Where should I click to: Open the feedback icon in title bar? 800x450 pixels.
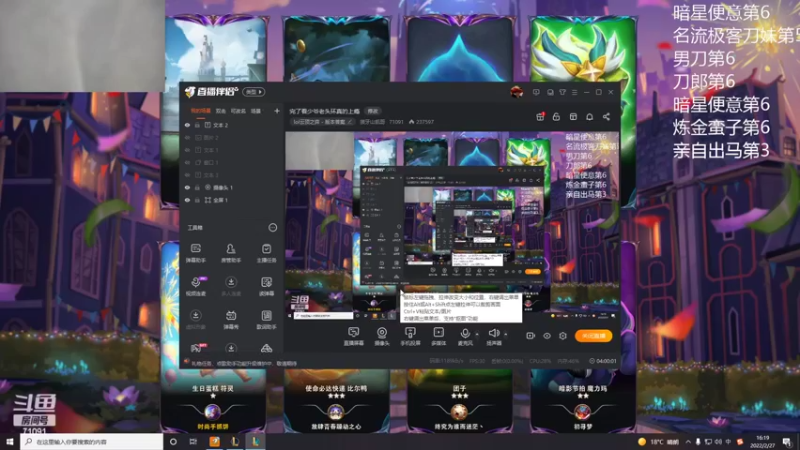pyautogui.click(x=536, y=92)
